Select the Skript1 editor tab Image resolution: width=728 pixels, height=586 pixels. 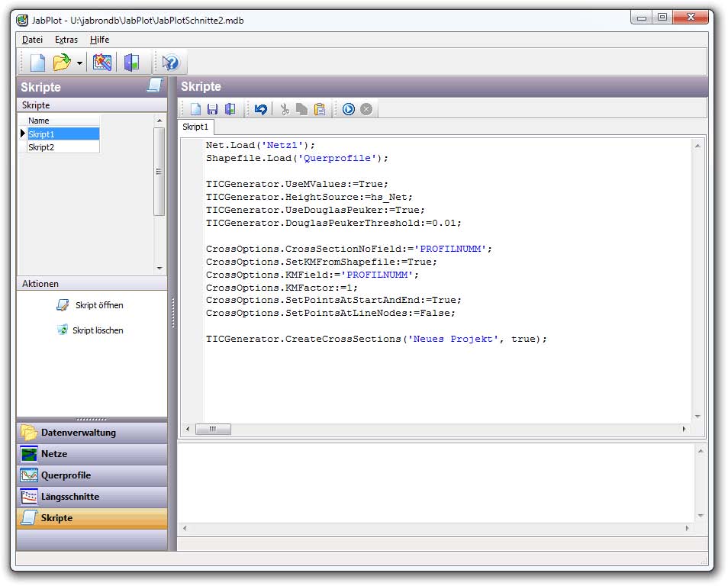click(195, 127)
